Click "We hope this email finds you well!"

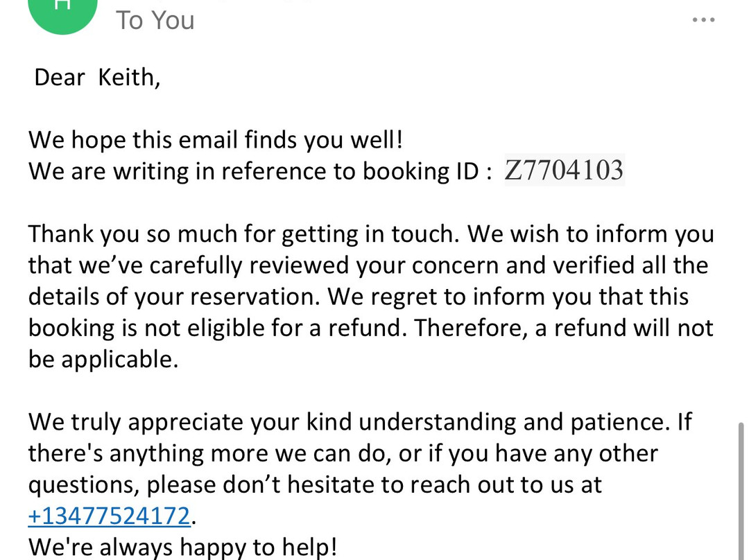click(x=216, y=140)
